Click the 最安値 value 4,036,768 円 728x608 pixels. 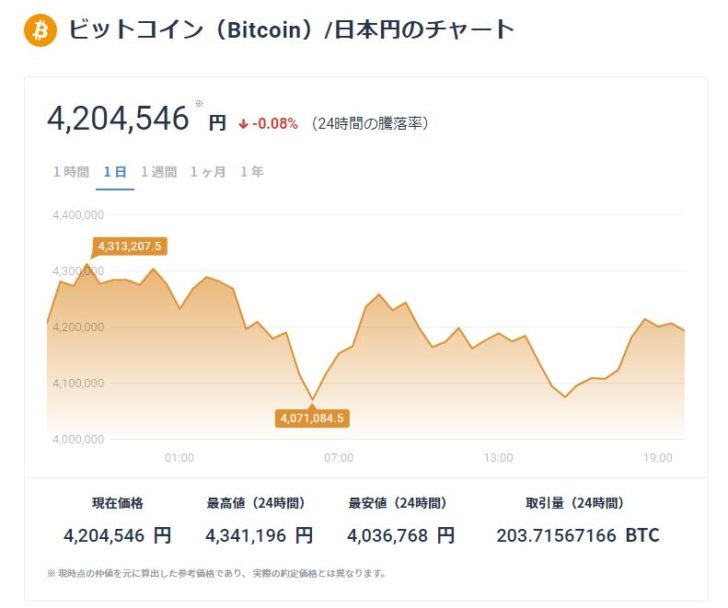(x=401, y=535)
